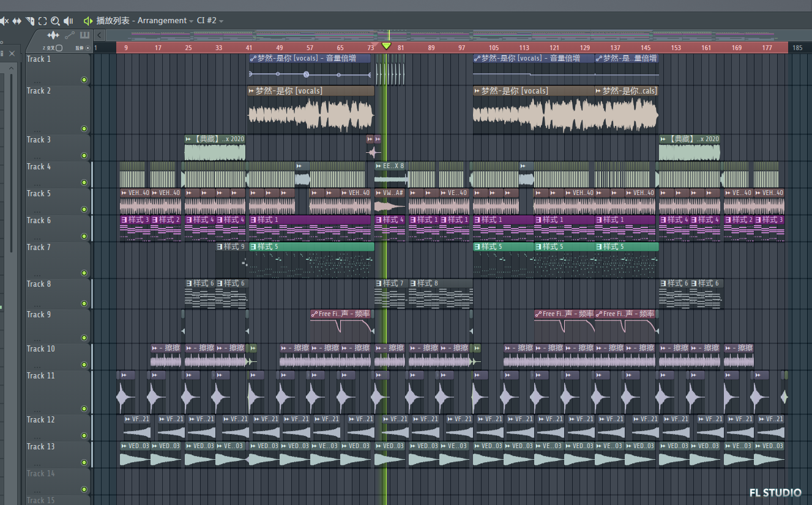
Task: Click the green playhead marker on timeline
Action: tap(386, 46)
